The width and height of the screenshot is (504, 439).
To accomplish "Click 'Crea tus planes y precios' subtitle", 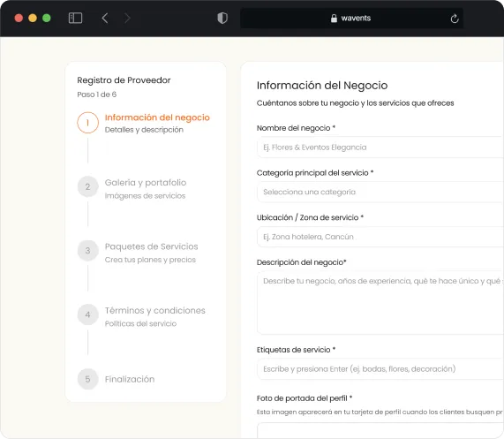I will point(150,260).
